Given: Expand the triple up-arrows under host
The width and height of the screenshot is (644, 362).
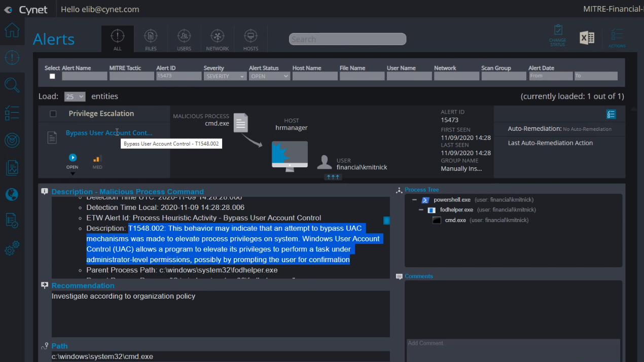Looking at the screenshot, I should pos(333,177).
